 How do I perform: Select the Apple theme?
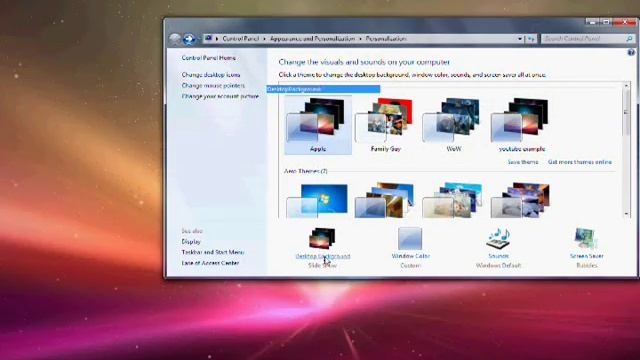coord(318,125)
